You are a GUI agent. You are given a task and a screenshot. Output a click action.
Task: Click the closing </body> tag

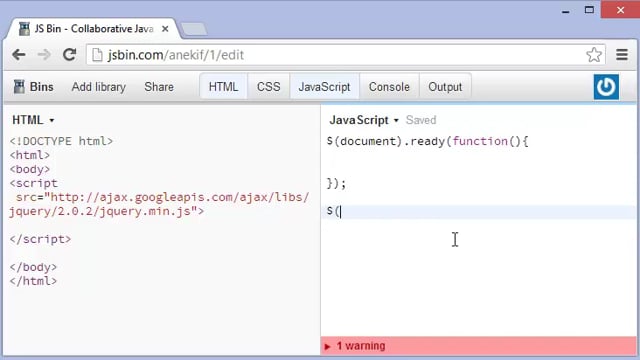pyautogui.click(x=33, y=267)
